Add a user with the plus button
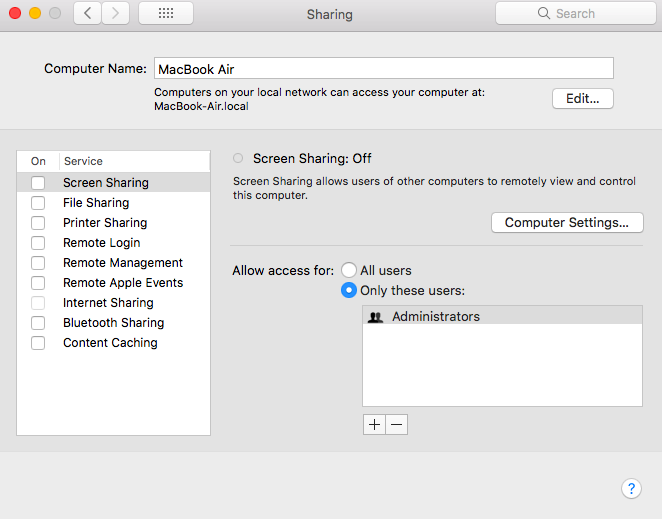662x519 pixels. [374, 424]
